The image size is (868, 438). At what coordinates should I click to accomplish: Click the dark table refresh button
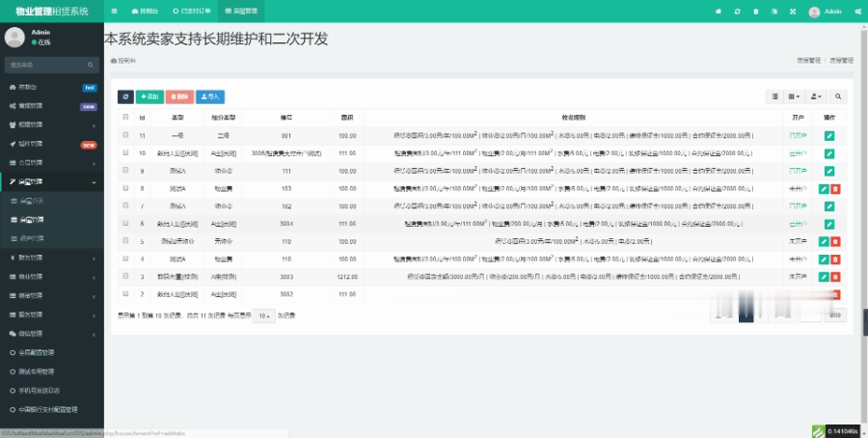point(125,96)
